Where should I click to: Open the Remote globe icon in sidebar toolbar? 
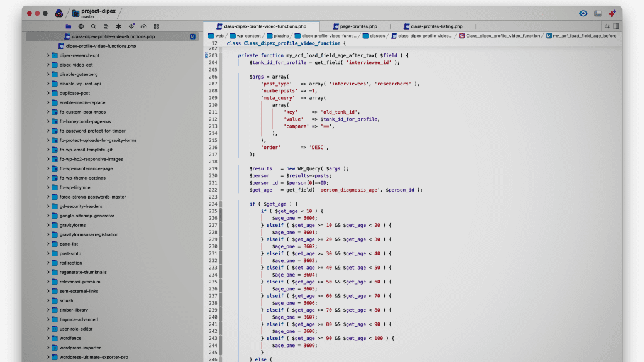tap(81, 26)
